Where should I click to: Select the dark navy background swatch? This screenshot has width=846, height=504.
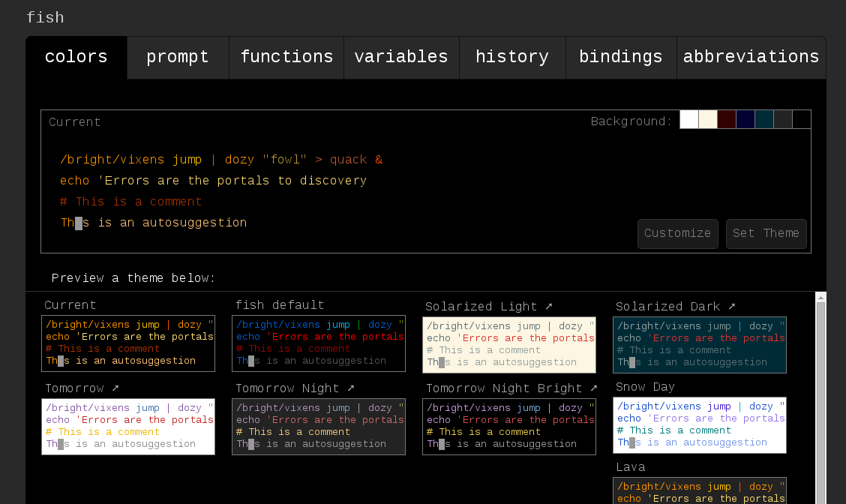pos(745,119)
